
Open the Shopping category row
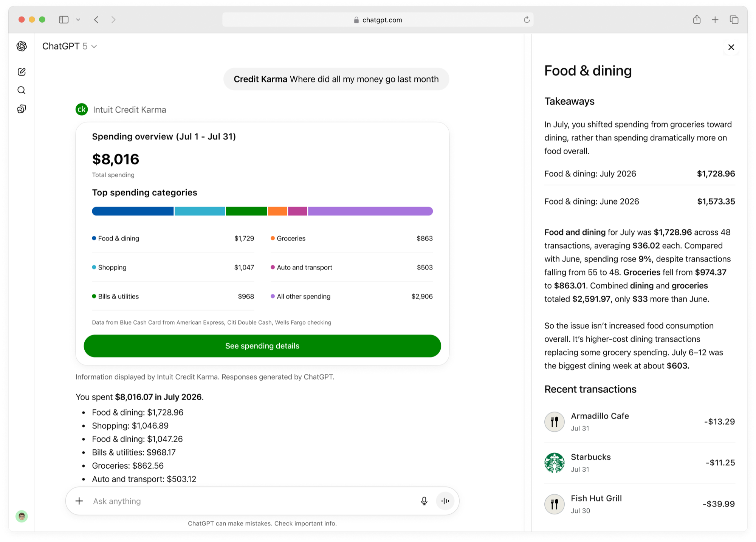pyautogui.click(x=173, y=267)
